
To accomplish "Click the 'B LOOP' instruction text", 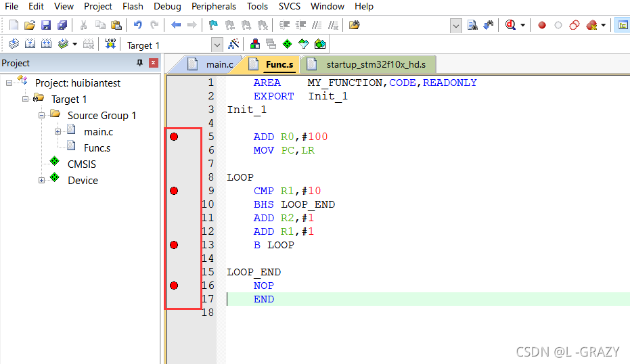I will tap(273, 245).
